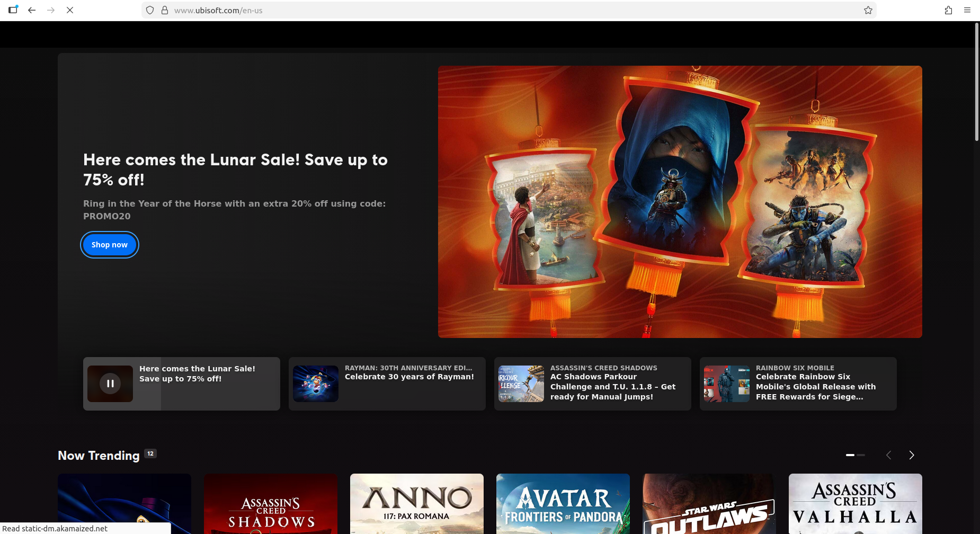Image resolution: width=980 pixels, height=534 pixels.
Task: Click the padlock site info icon
Action: (x=165, y=10)
